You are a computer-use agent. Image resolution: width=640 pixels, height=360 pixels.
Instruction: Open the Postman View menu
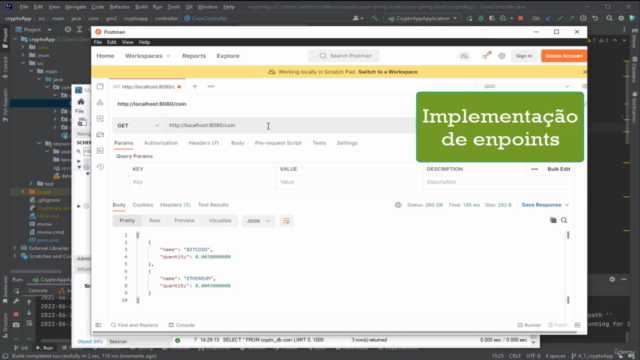coord(127,42)
